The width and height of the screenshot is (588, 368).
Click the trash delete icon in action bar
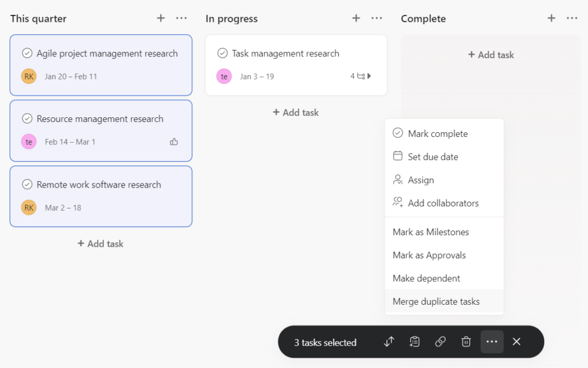click(466, 342)
